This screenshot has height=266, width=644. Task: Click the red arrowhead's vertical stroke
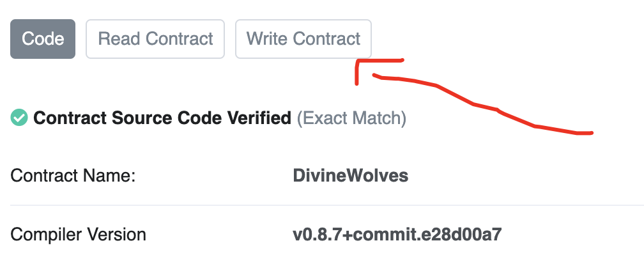(358, 73)
